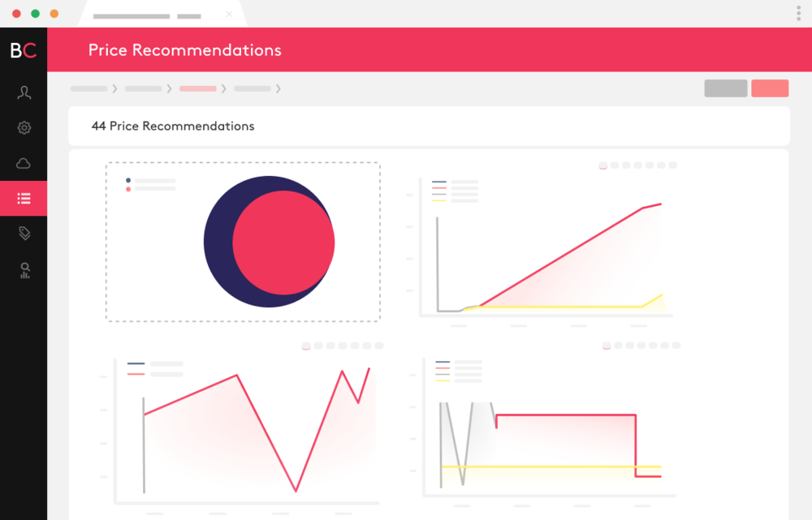
Task: Open the settings gear in the sidebar
Action: (x=24, y=127)
